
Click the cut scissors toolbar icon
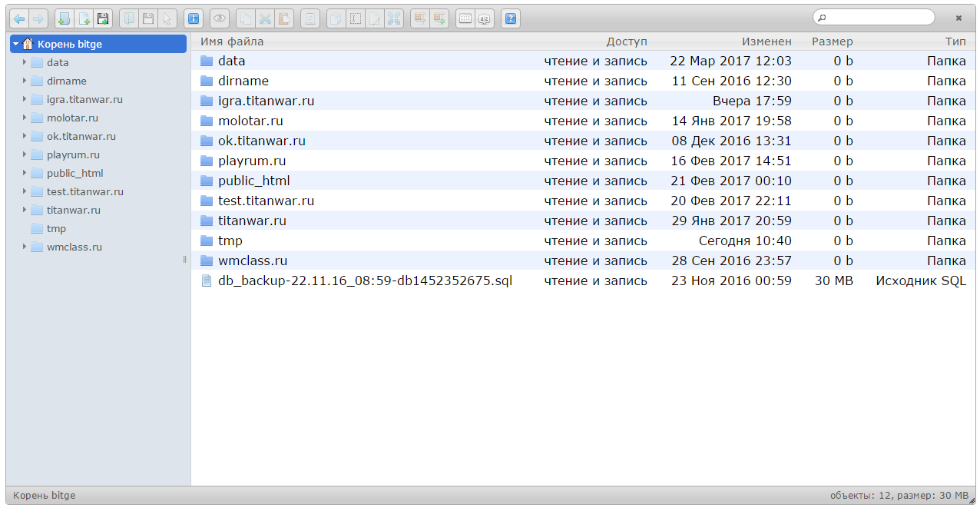point(265,18)
